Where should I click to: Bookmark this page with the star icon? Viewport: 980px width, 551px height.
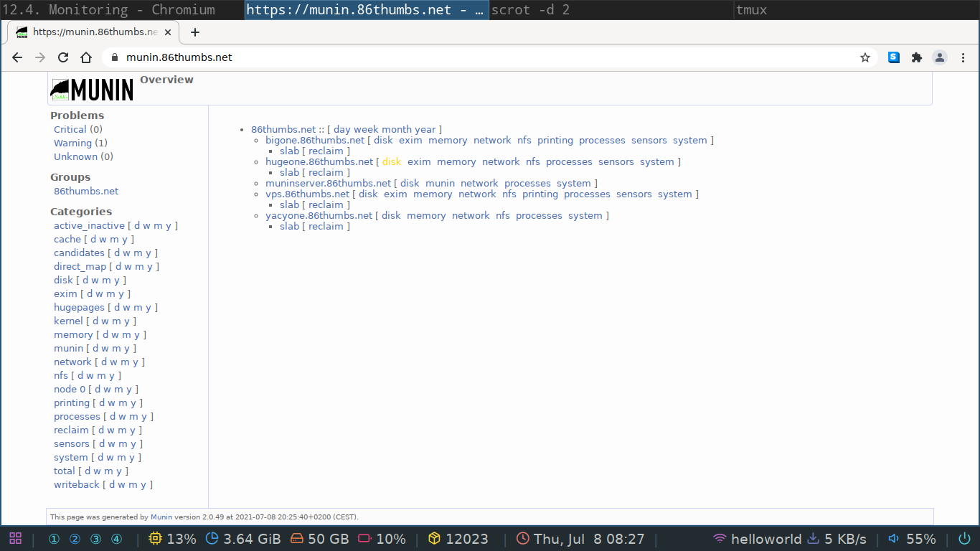(x=865, y=57)
